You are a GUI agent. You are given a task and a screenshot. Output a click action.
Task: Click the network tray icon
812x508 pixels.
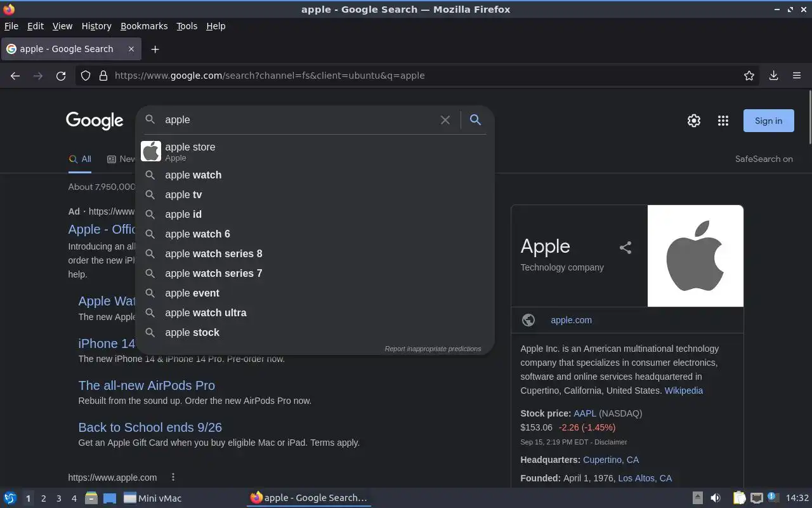click(756, 498)
